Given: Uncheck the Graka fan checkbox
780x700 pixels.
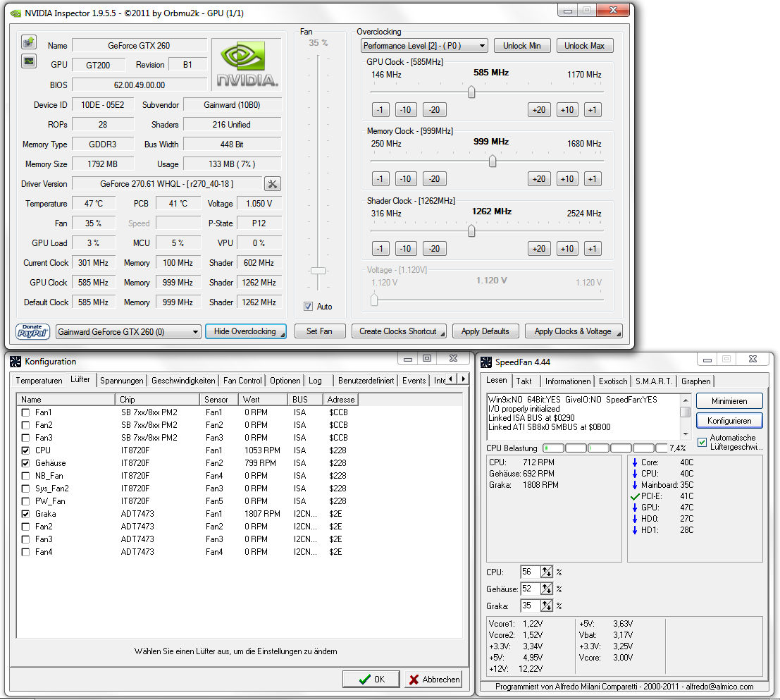Looking at the screenshot, I should (x=25, y=514).
